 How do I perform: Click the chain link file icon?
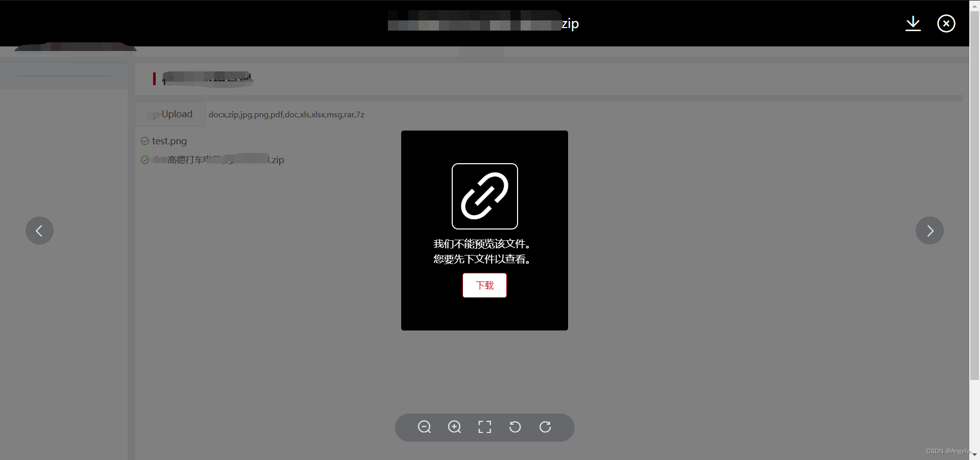pos(484,196)
